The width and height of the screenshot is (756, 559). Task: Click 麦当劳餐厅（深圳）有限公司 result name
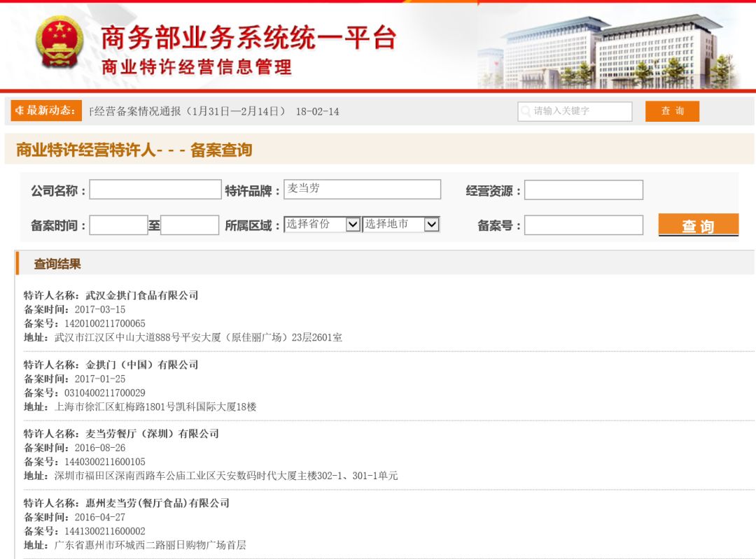(x=152, y=434)
